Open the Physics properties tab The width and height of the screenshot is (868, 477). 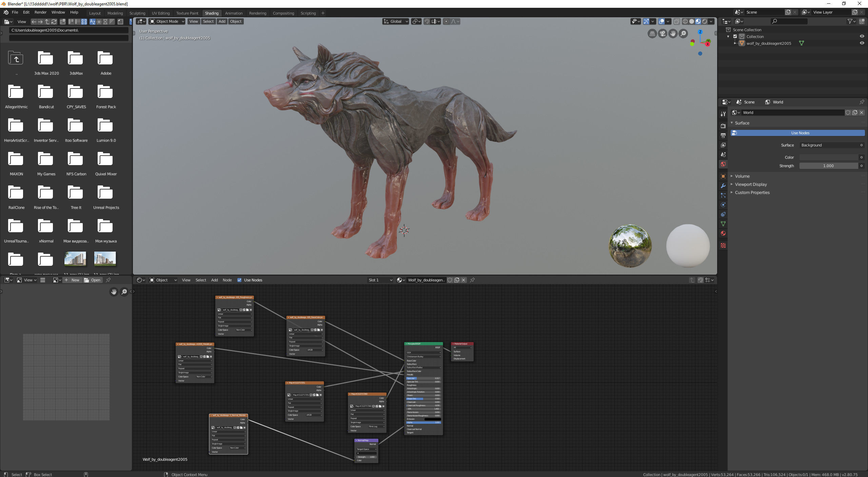[723, 205]
